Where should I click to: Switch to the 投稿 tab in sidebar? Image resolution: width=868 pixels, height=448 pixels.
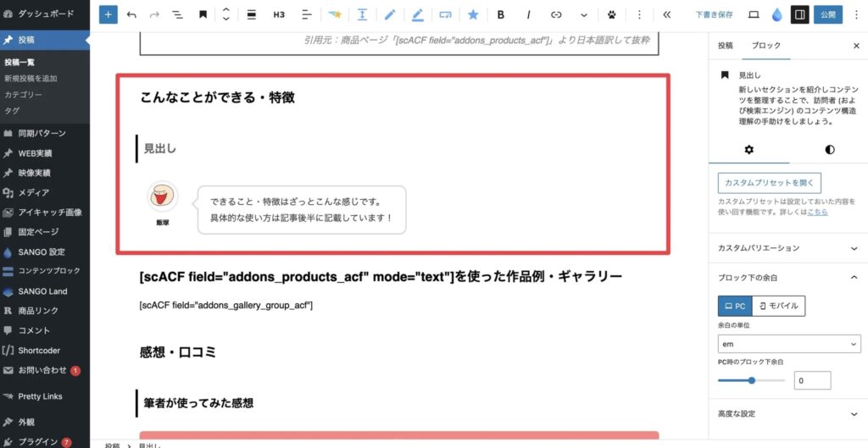pyautogui.click(x=725, y=46)
